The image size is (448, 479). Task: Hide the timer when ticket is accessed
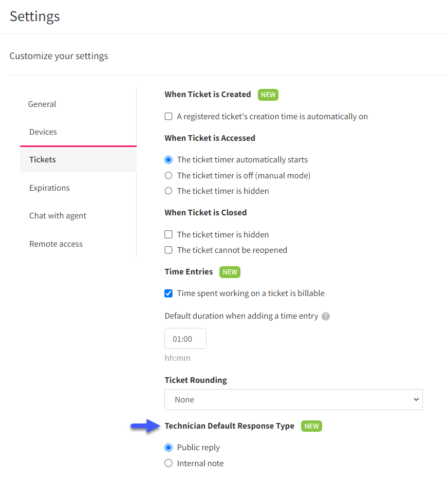pyautogui.click(x=168, y=191)
